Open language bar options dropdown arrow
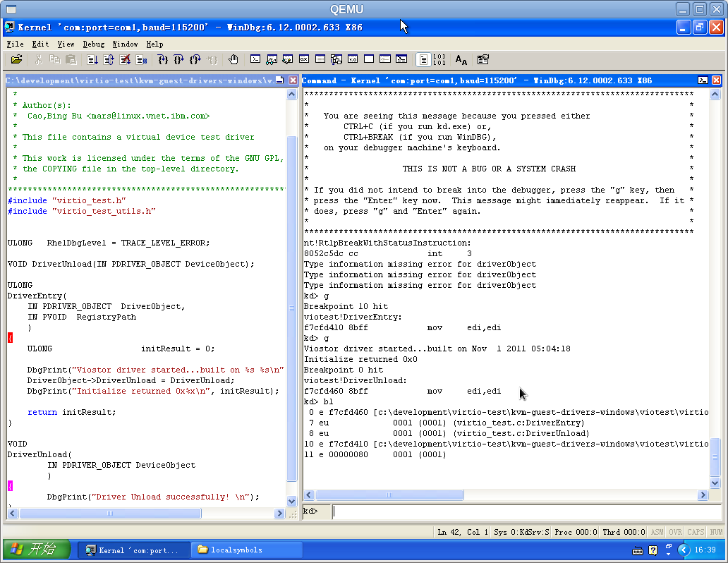The width and height of the screenshot is (728, 563). click(x=668, y=554)
